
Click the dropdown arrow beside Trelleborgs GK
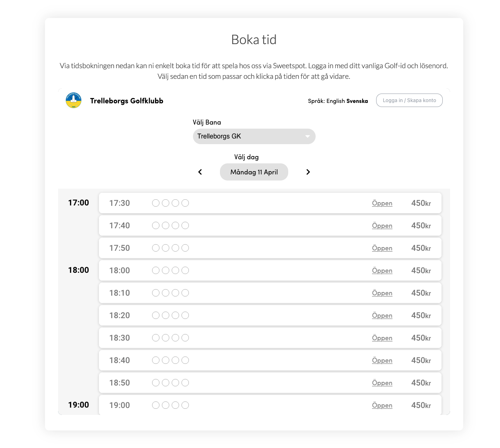coord(307,136)
